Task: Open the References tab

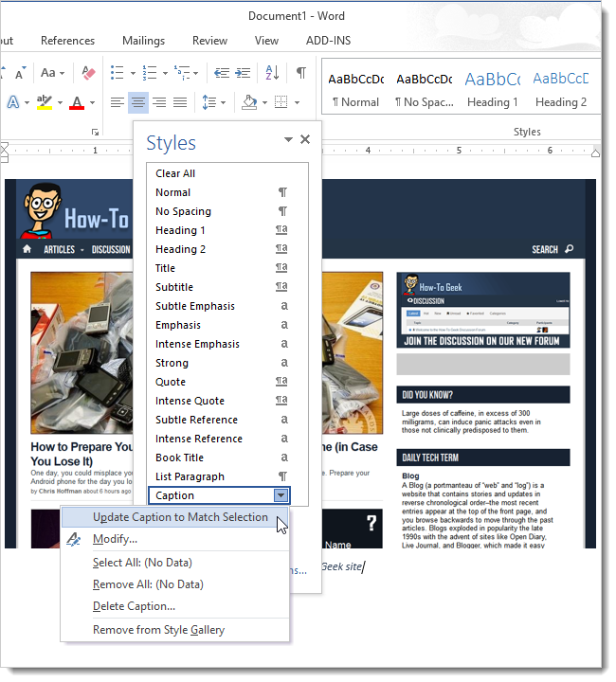Action: tap(68, 41)
